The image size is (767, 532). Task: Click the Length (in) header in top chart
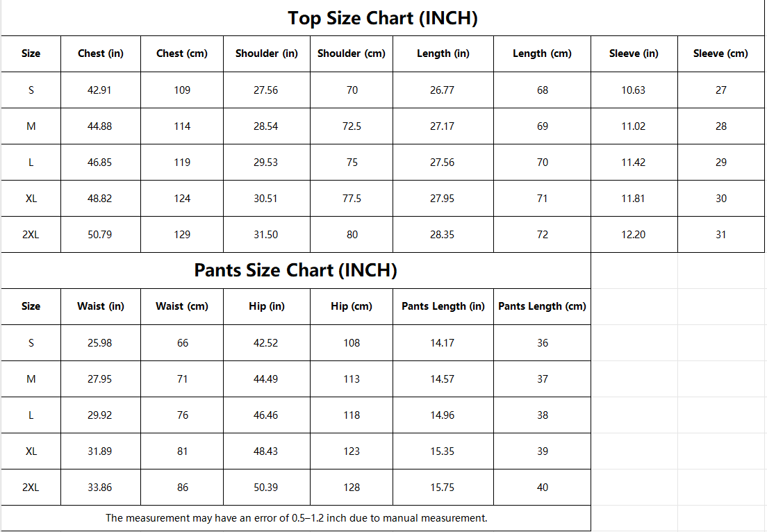pos(443,53)
